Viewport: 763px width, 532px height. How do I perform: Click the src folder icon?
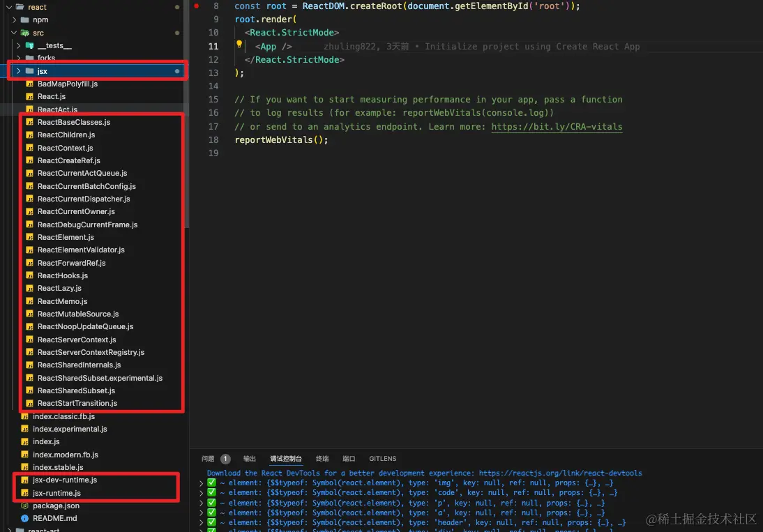(25, 33)
